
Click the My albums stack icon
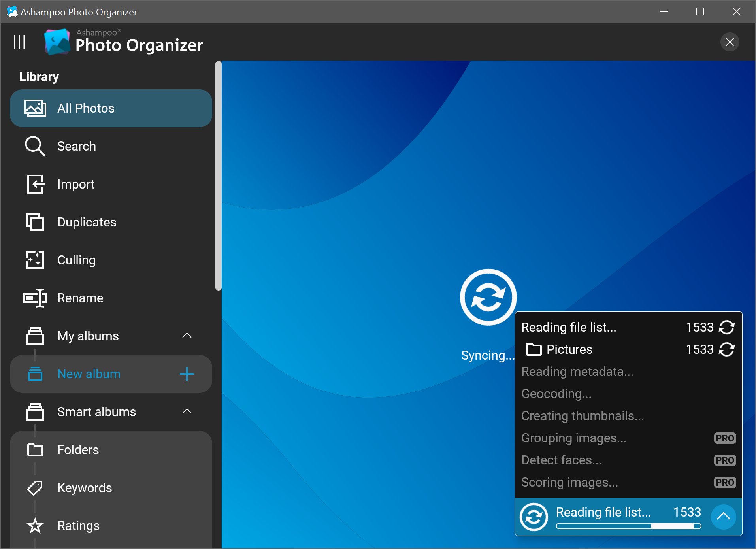[35, 336]
